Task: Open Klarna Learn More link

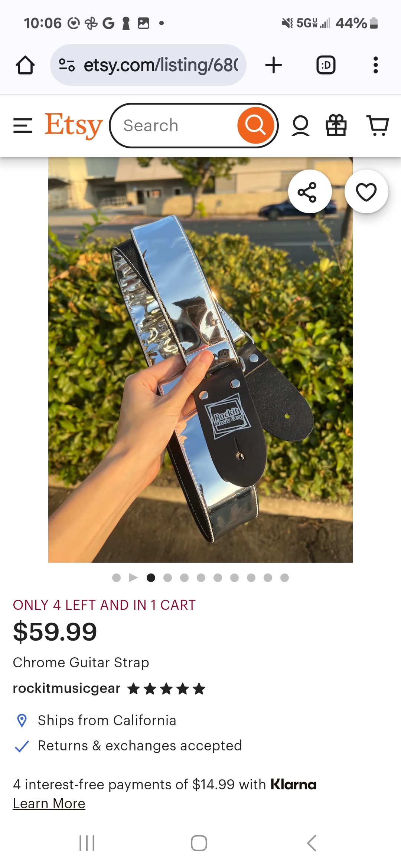Action: (49, 803)
